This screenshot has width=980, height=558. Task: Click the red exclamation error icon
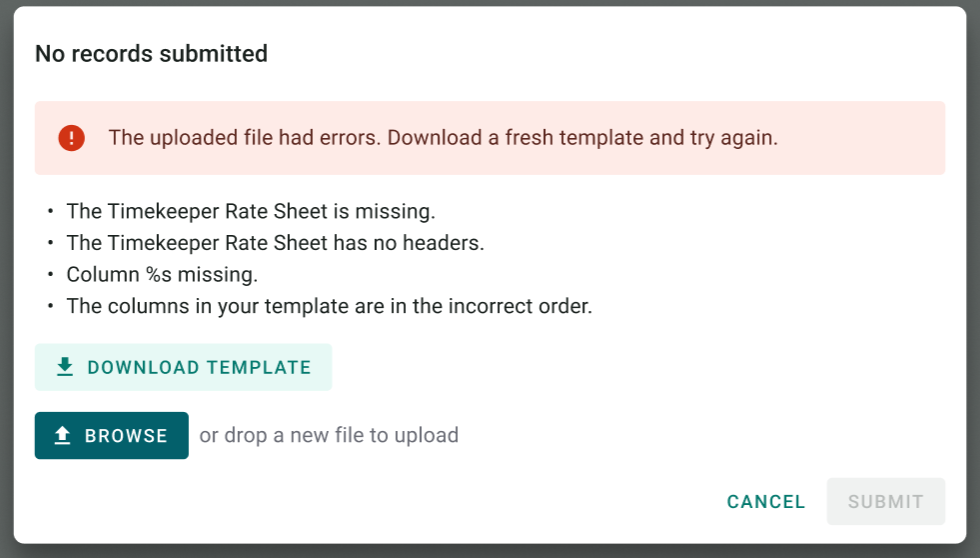point(71,138)
